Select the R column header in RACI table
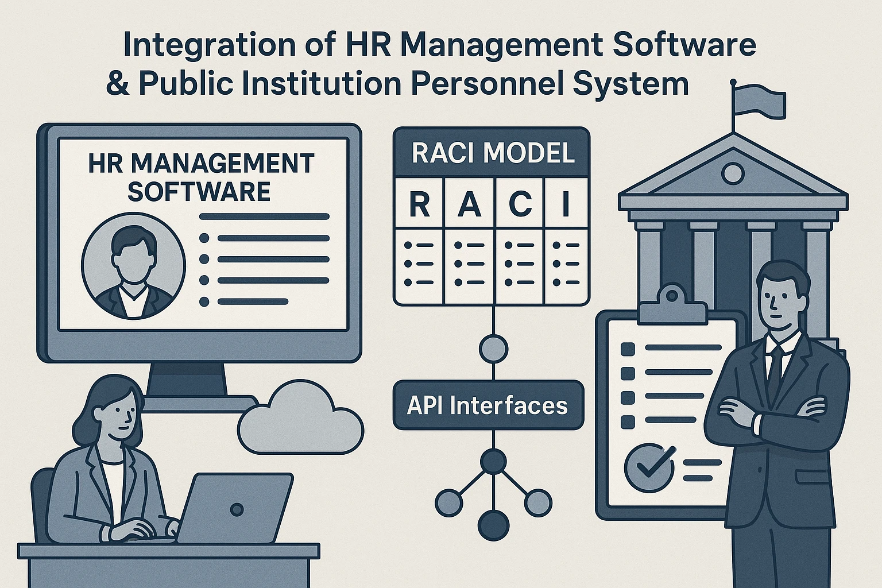 point(419,204)
